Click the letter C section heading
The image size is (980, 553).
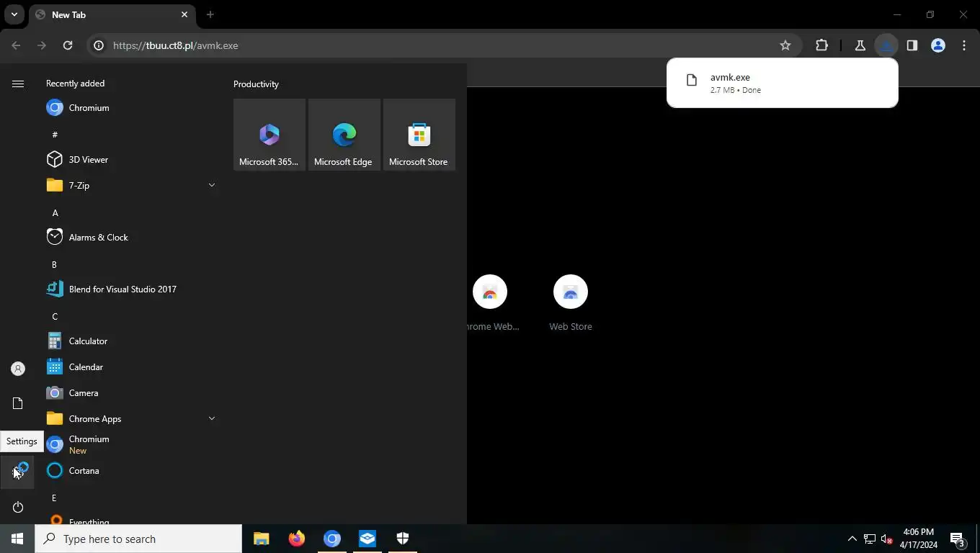coord(55,316)
